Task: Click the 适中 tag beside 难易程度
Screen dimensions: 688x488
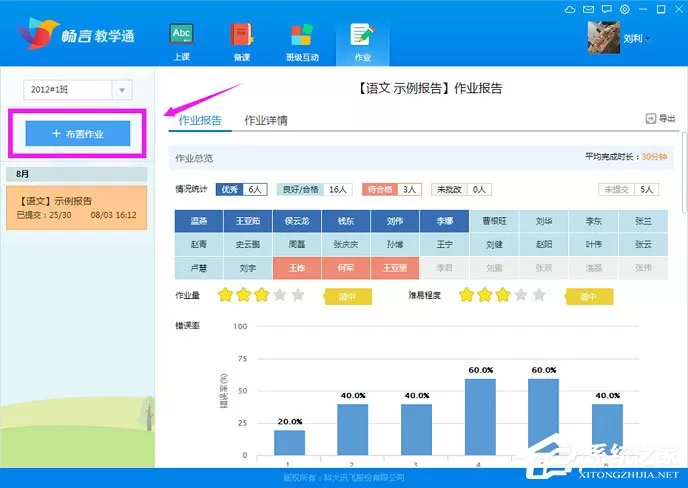Action: 589,297
